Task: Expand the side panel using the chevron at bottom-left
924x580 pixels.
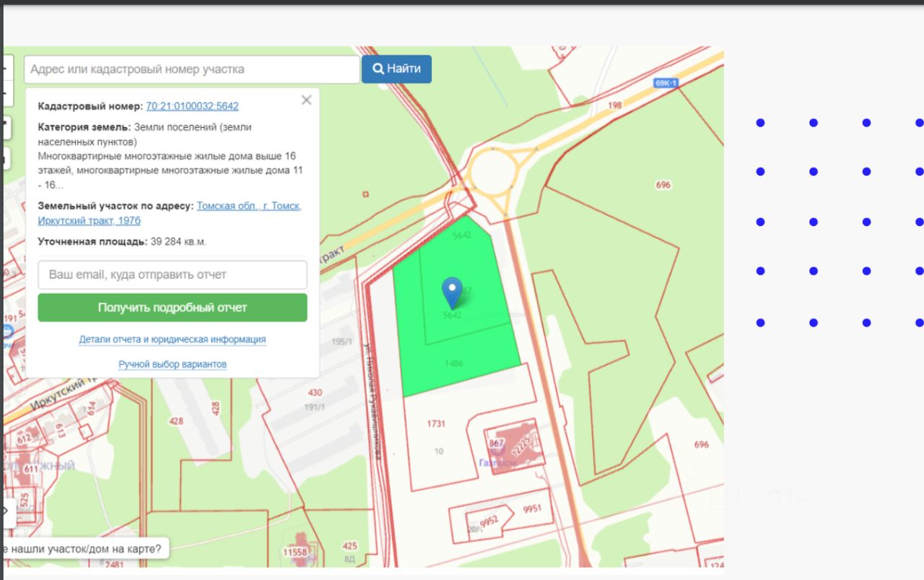Action: click(5, 511)
